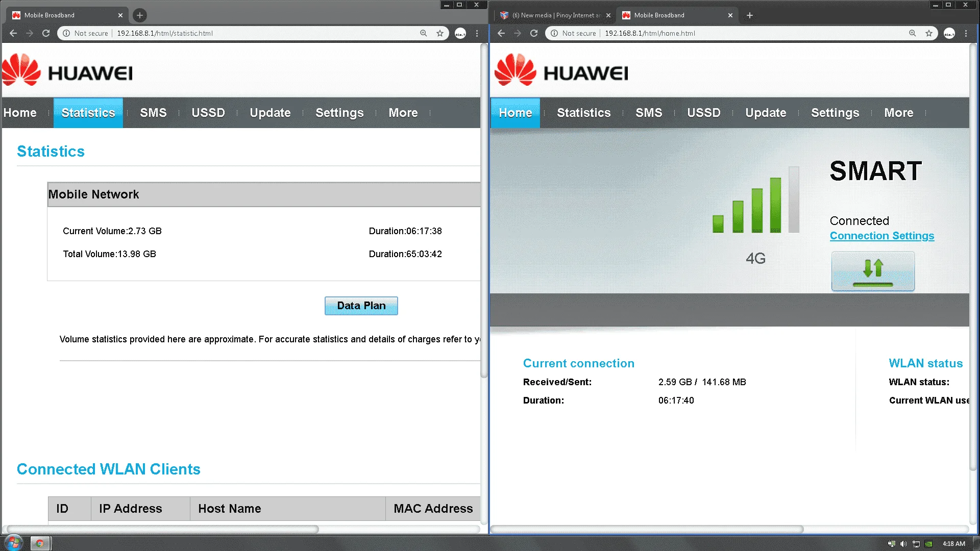Click the Host Name column header
The image size is (980, 551).
pos(288,509)
